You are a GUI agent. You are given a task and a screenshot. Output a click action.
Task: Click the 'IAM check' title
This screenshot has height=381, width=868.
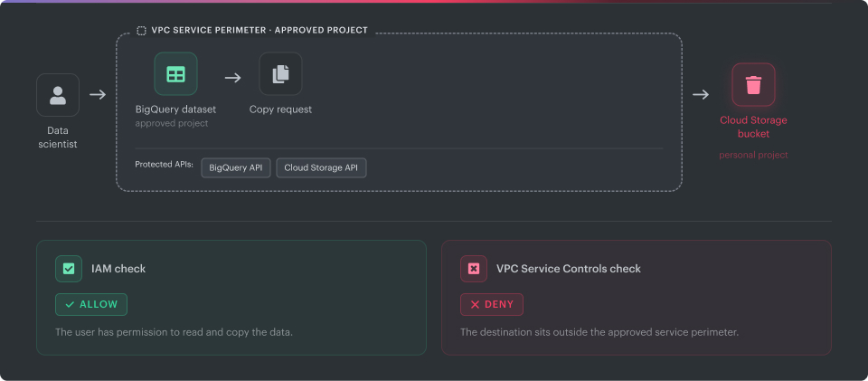pyautogui.click(x=118, y=269)
